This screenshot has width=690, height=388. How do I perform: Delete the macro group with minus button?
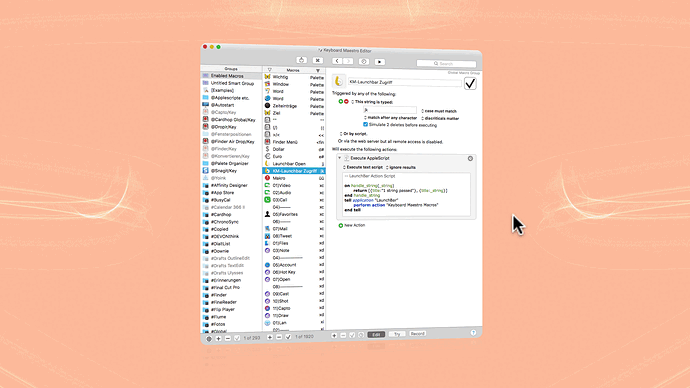click(228, 338)
